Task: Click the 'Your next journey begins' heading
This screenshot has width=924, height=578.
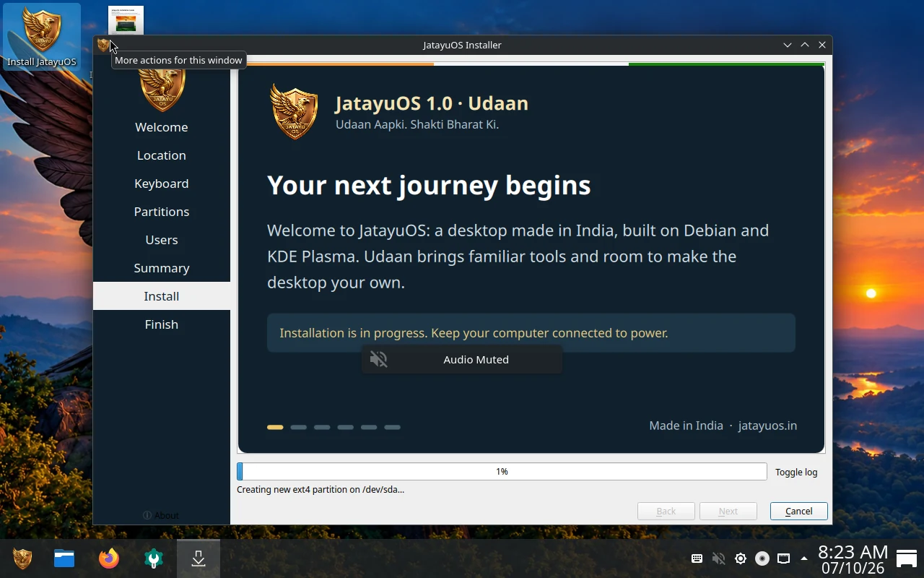Action: tap(429, 186)
